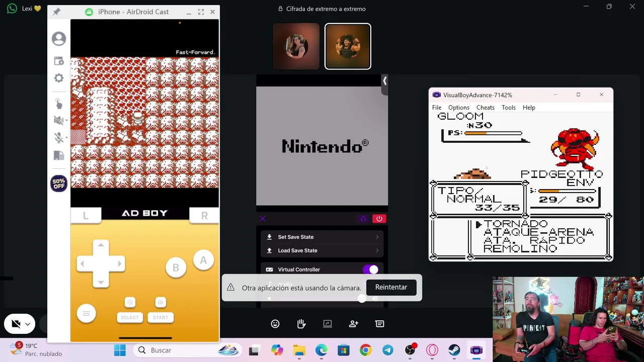The height and width of the screenshot is (362, 644).
Task: Expand camera options dropdown arrow
Action: pyautogui.click(x=28, y=324)
